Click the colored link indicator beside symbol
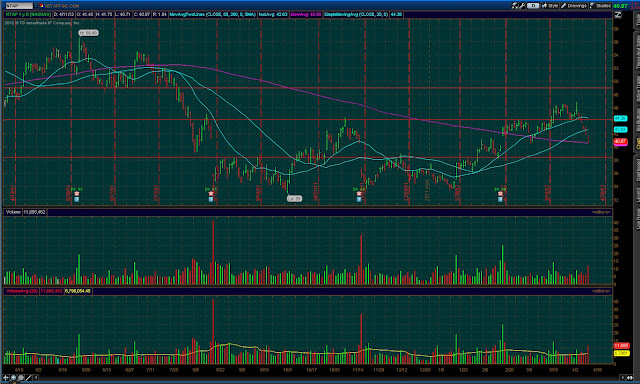This screenshot has height=384, width=640. point(41,6)
